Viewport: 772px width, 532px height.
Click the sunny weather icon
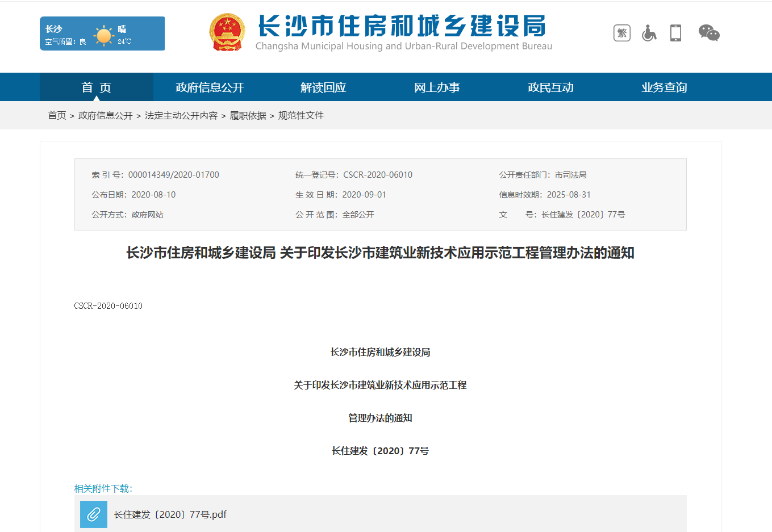pyautogui.click(x=104, y=35)
